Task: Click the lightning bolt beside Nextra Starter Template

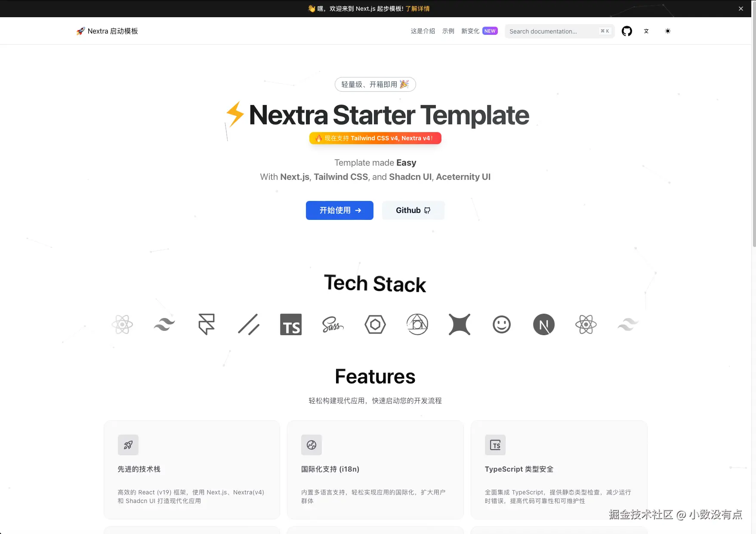Action: point(235,114)
